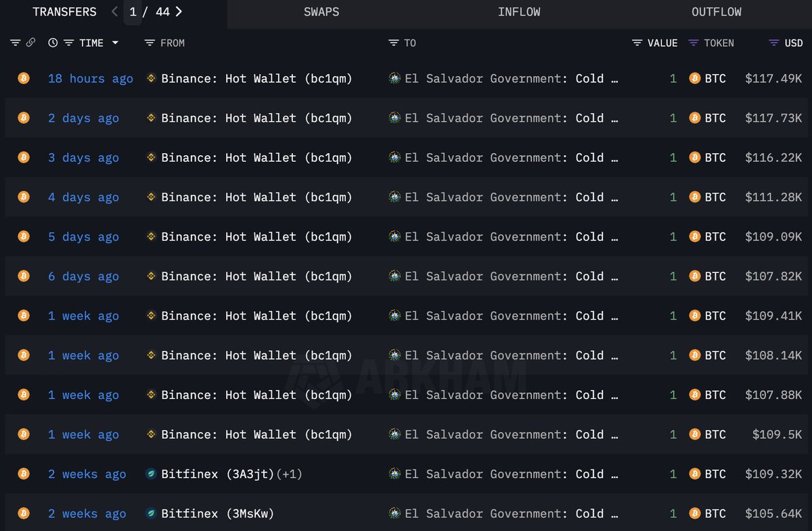Click Bitcoin chain icon for 18 hours ago row
This screenshot has width=812, height=531.
[24, 79]
